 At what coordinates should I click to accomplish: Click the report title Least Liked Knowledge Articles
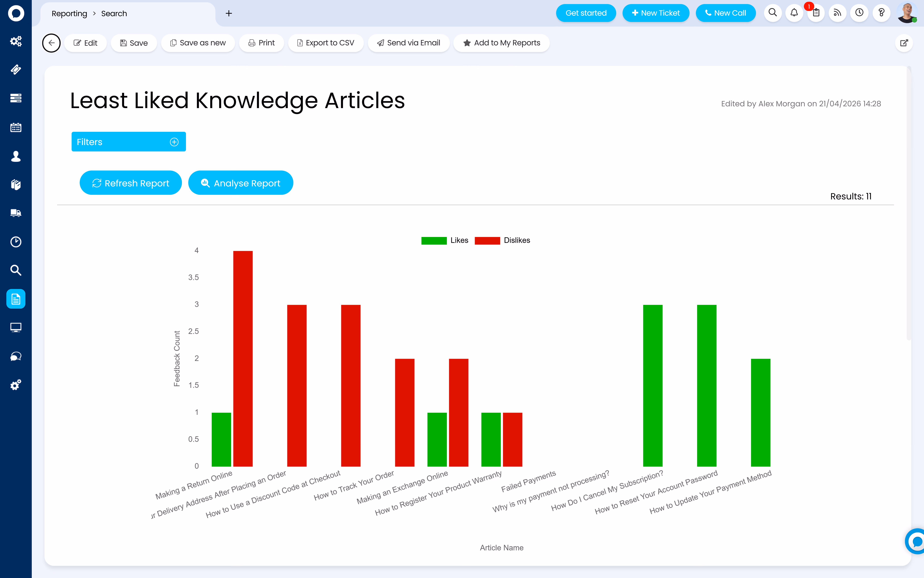(x=237, y=101)
